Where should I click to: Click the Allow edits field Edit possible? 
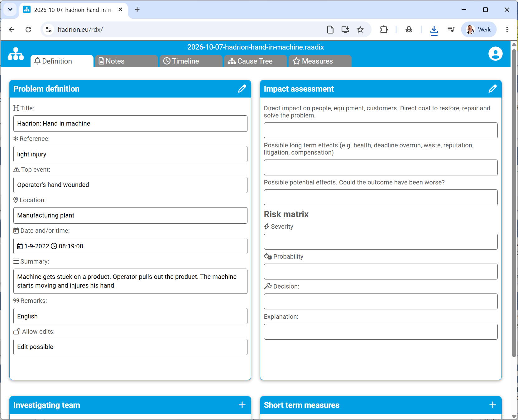point(130,347)
